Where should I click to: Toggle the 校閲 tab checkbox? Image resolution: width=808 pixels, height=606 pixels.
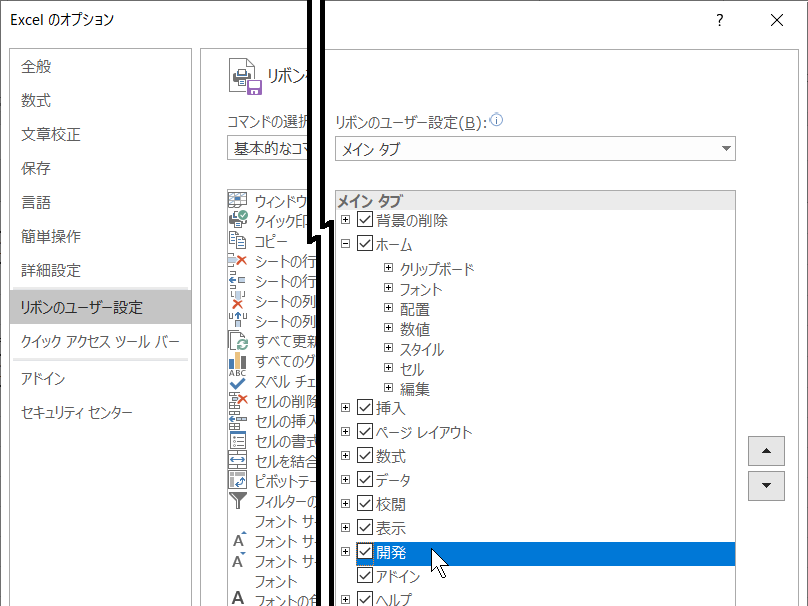pyautogui.click(x=365, y=503)
